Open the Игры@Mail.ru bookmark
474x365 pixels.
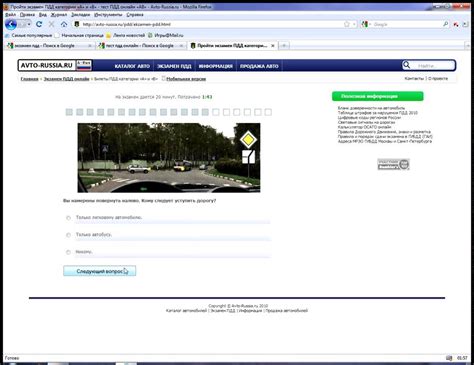point(166,35)
